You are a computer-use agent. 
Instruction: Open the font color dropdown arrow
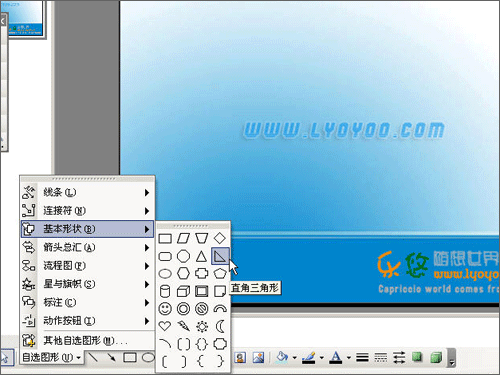click(349, 358)
